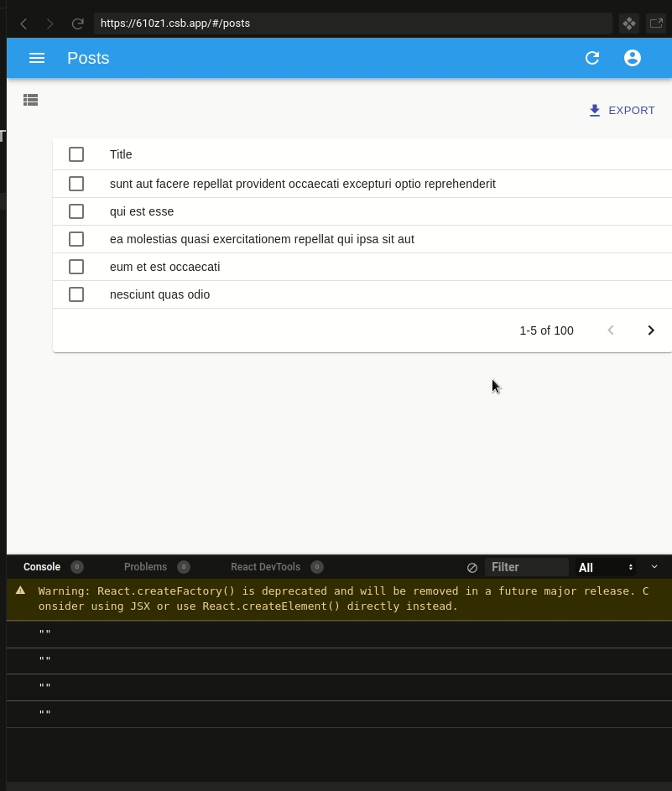Open the React DevTools tab
This screenshot has height=791, width=672.
267,567
